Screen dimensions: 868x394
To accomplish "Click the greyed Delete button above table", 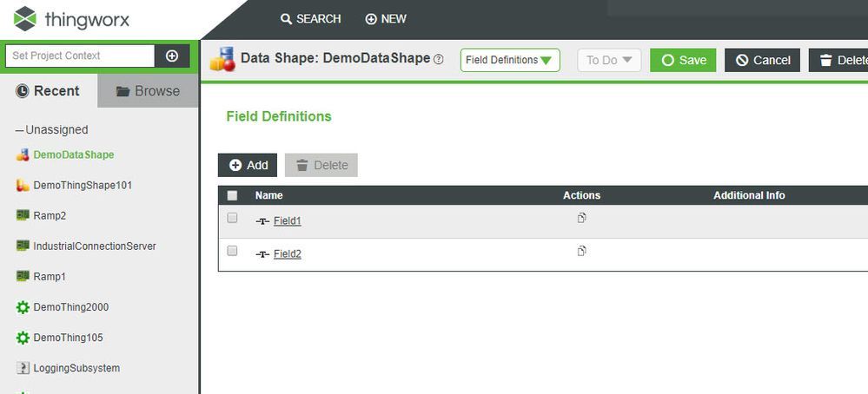I will (321, 165).
